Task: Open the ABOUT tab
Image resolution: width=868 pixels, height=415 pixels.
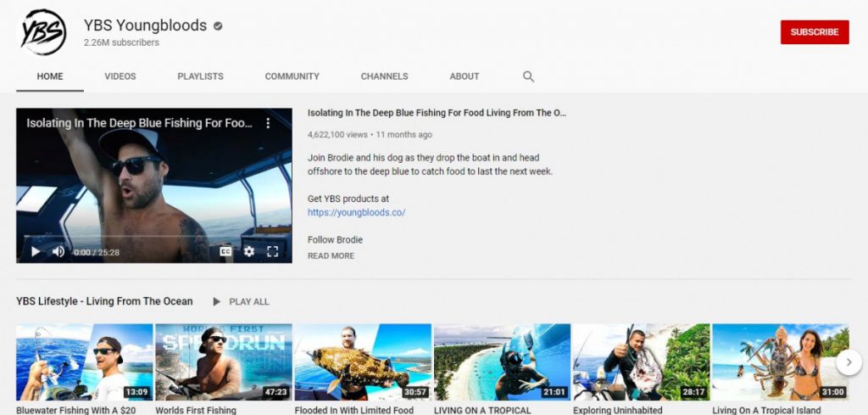Action: (465, 76)
